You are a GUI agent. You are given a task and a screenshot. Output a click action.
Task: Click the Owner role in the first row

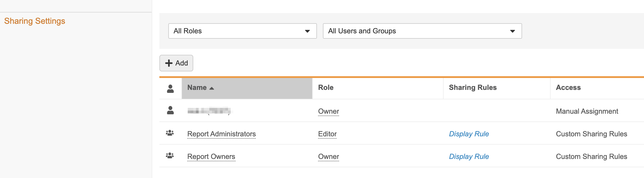(x=329, y=111)
